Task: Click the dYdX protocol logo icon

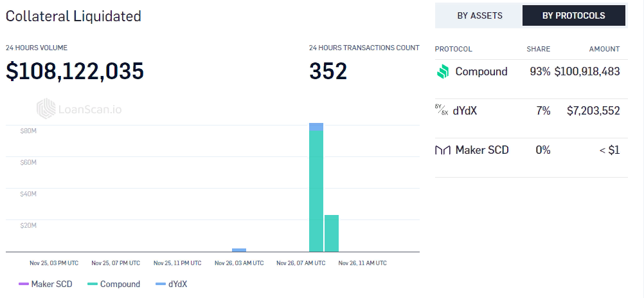Action: 442,110
